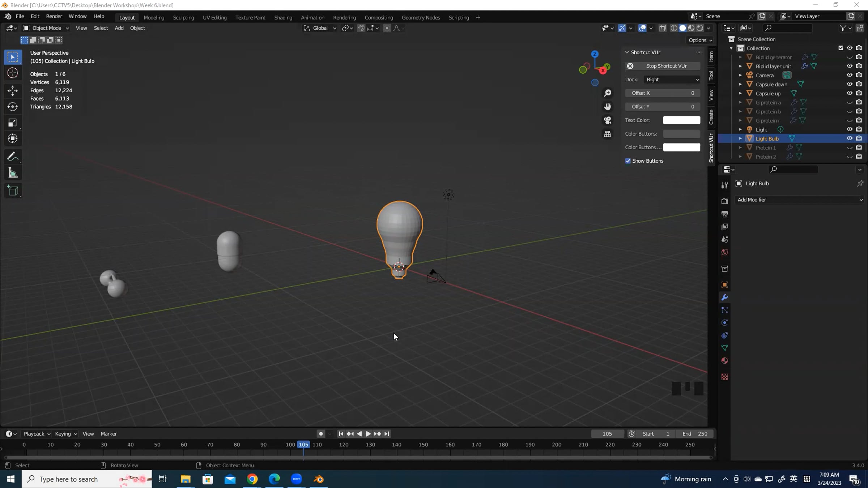
Task: Open the Render menu
Action: (54, 16)
